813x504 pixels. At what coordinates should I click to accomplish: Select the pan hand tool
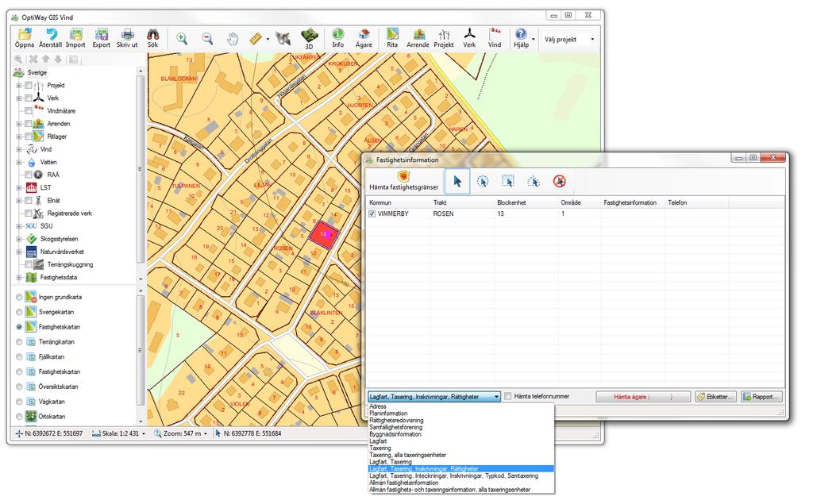pos(233,38)
